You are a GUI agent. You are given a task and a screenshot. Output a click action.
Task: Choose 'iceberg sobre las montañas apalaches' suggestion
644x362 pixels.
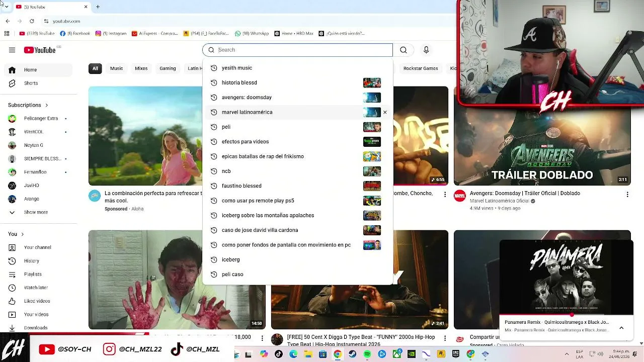click(x=297, y=215)
